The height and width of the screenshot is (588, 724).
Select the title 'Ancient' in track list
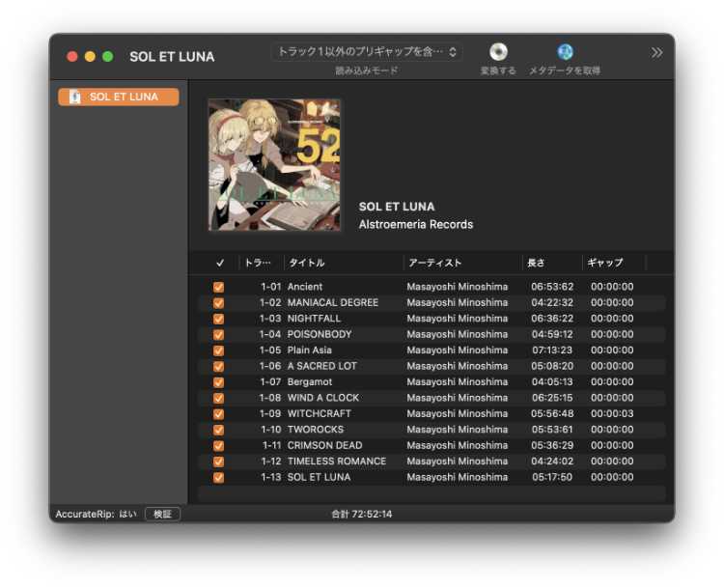click(305, 287)
